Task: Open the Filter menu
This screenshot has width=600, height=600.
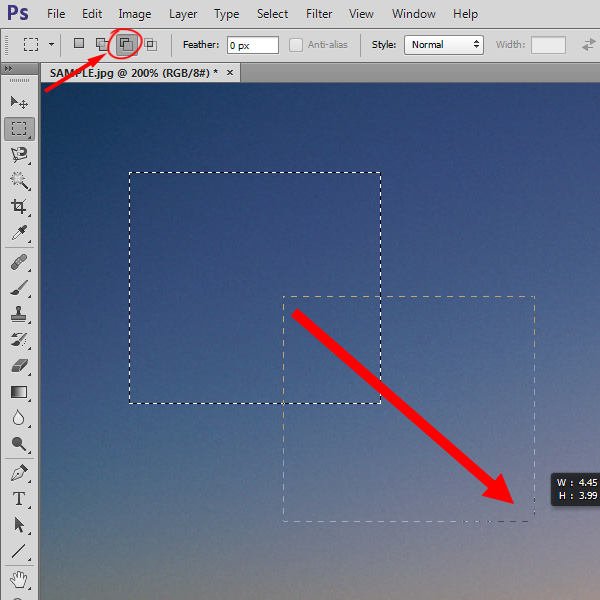Action: click(x=319, y=14)
